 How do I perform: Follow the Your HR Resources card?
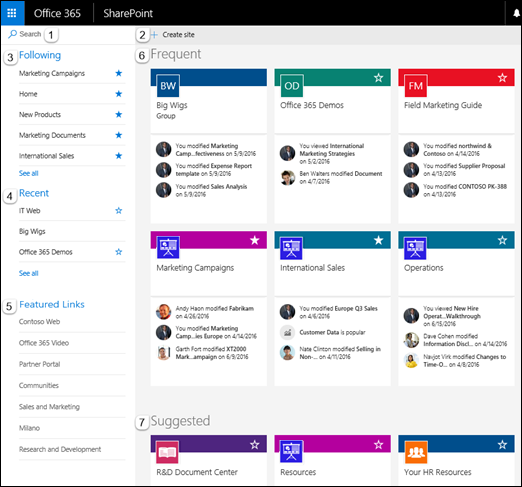502,444
